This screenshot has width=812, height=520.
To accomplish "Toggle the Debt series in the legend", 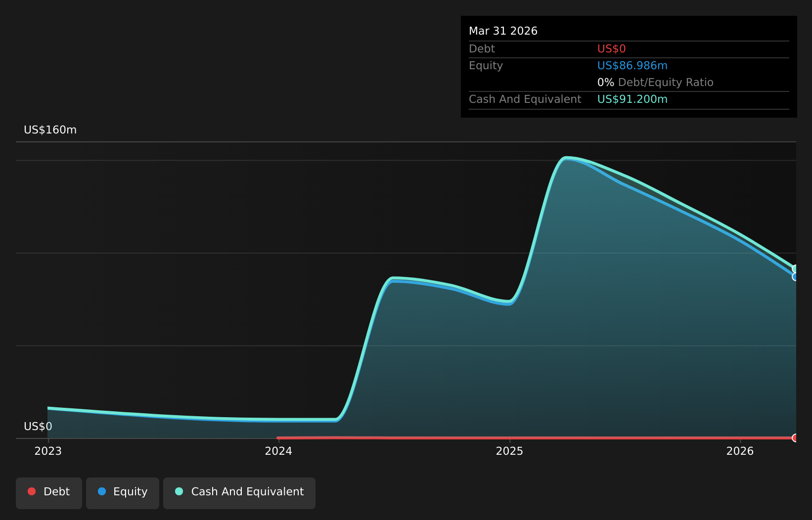I will 49,493.
